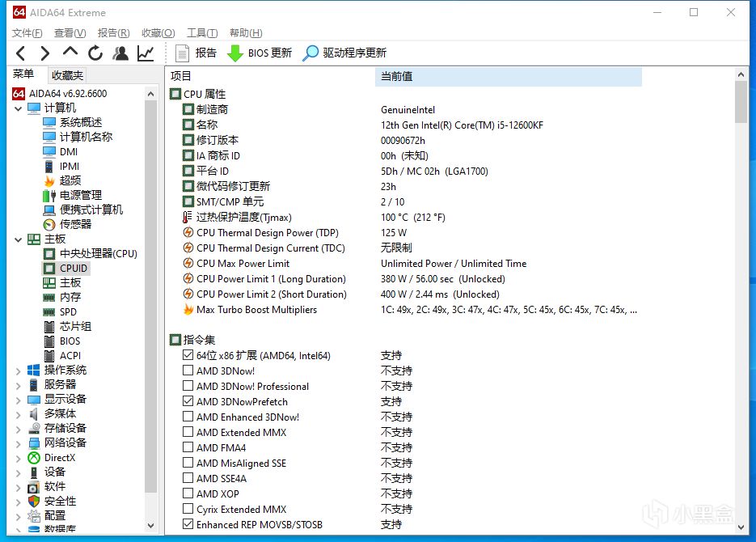Select the BIOS tree item
Screen dimensions: 756x542
click(x=61, y=341)
